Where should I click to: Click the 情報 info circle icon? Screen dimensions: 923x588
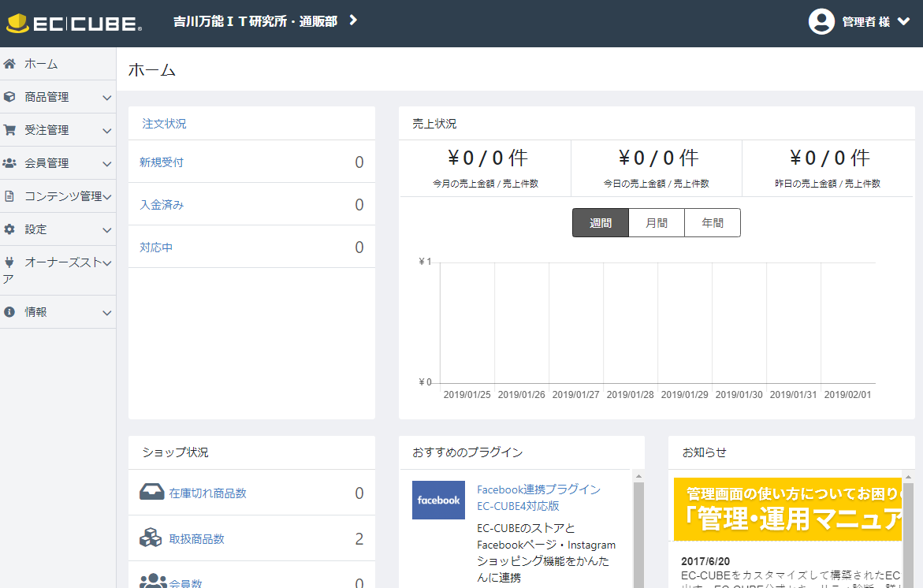[x=9, y=312]
